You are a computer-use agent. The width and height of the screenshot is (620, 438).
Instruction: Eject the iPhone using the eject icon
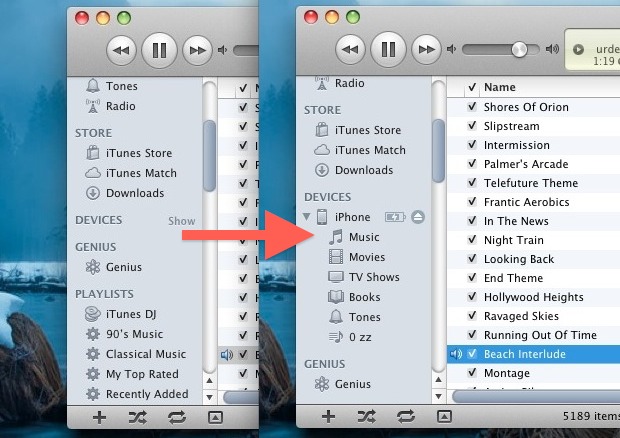(418, 217)
